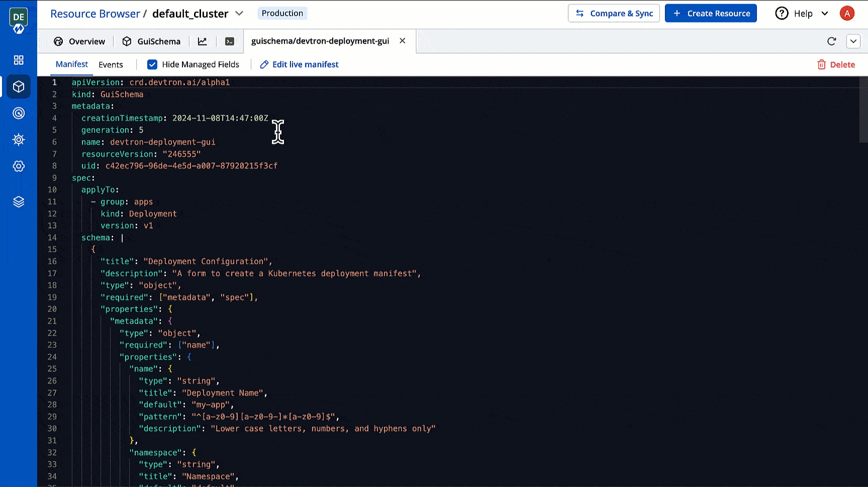
Task: Click the Create Resource button
Action: click(711, 14)
